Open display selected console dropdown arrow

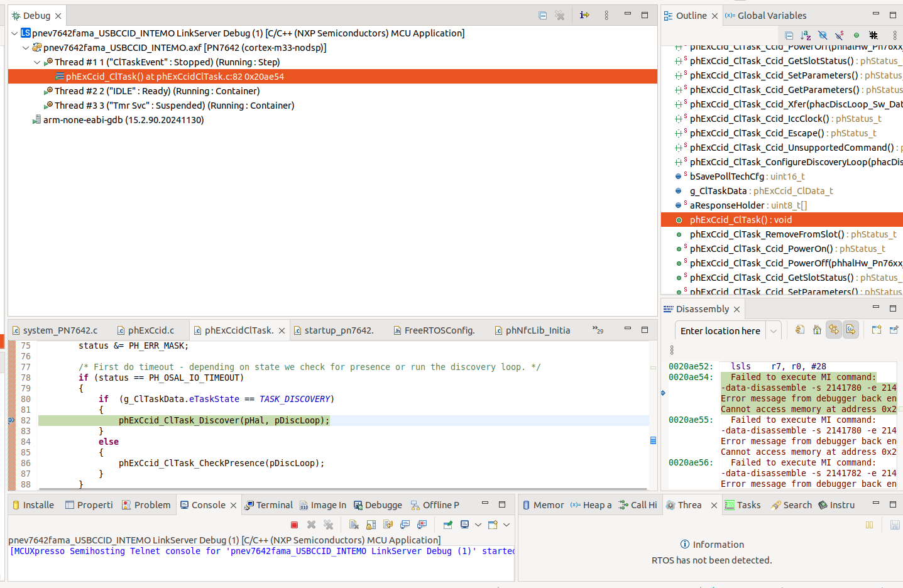pyautogui.click(x=478, y=525)
